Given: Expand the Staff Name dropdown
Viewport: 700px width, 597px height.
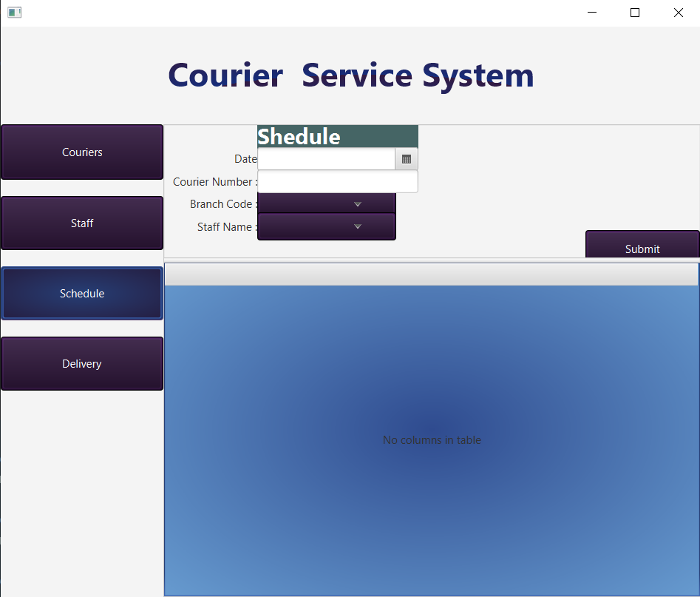Looking at the screenshot, I should click(327, 226).
